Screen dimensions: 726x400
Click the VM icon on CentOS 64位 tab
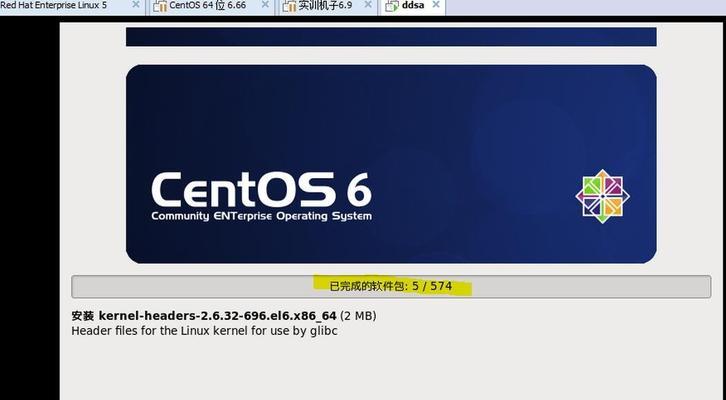tap(160, 6)
